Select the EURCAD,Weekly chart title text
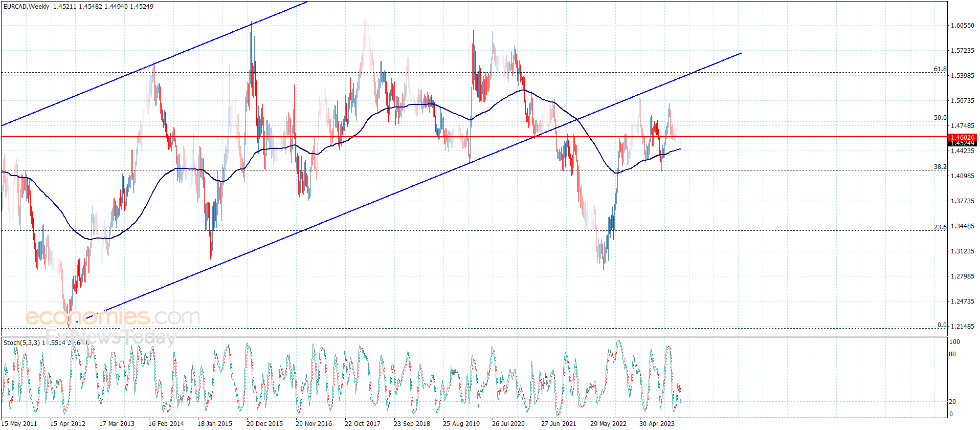980x430 pixels. 27,7
